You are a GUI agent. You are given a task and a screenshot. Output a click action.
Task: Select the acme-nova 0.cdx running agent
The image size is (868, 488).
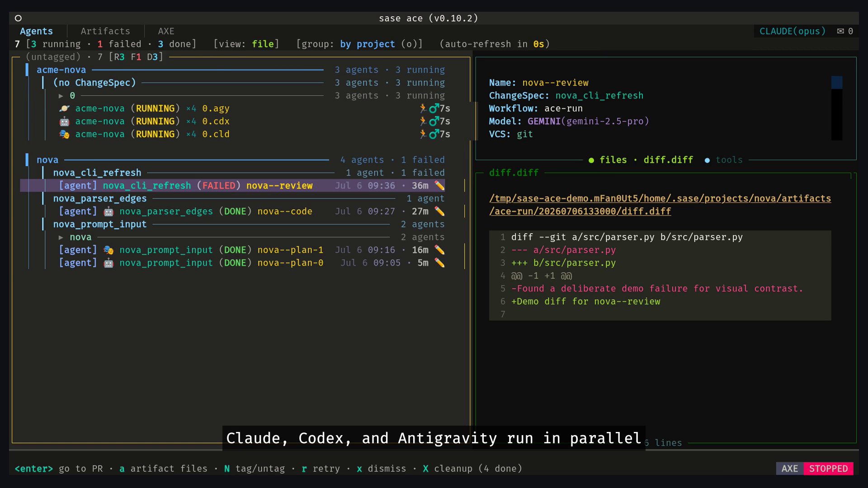(x=255, y=122)
